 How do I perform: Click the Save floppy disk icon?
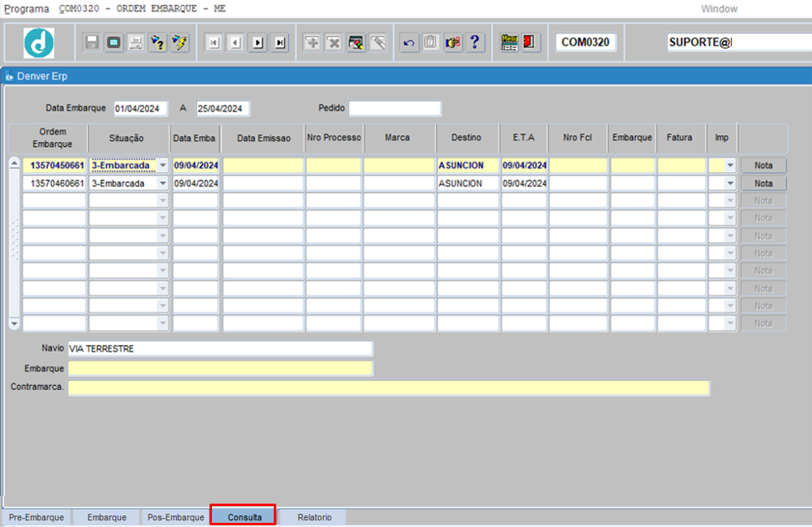pos(92,43)
